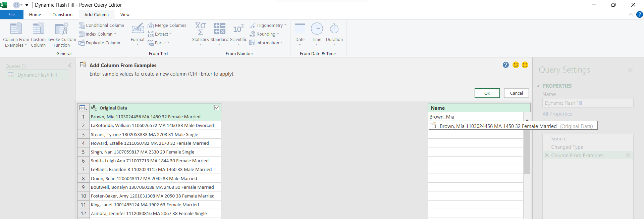Click the row 'Quinn, Sean 1206043417'
Viewport: 644px width, 219px height.
(155, 178)
